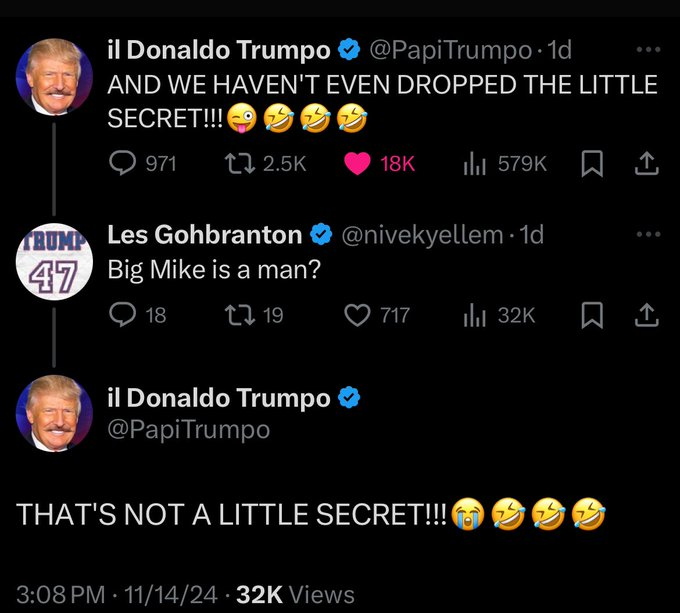680x613 pixels.
Task: Open more options on Gohbranton's tweet
Action: point(648,236)
